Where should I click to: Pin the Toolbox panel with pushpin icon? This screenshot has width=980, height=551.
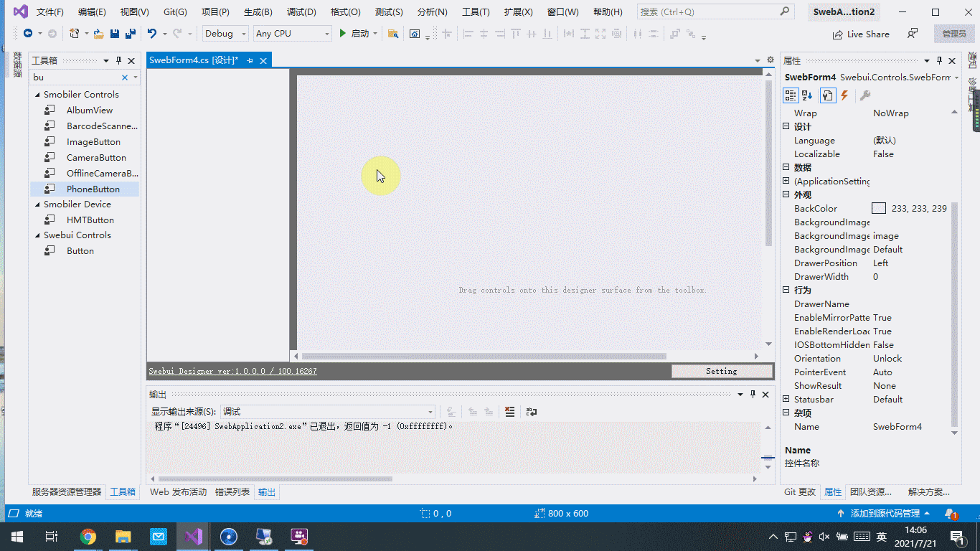(x=119, y=61)
